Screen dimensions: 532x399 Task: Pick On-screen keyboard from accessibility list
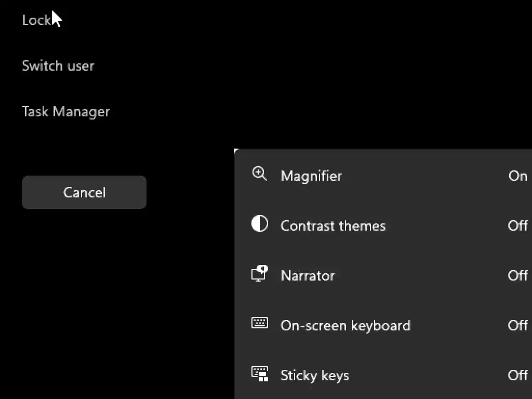pos(345,325)
